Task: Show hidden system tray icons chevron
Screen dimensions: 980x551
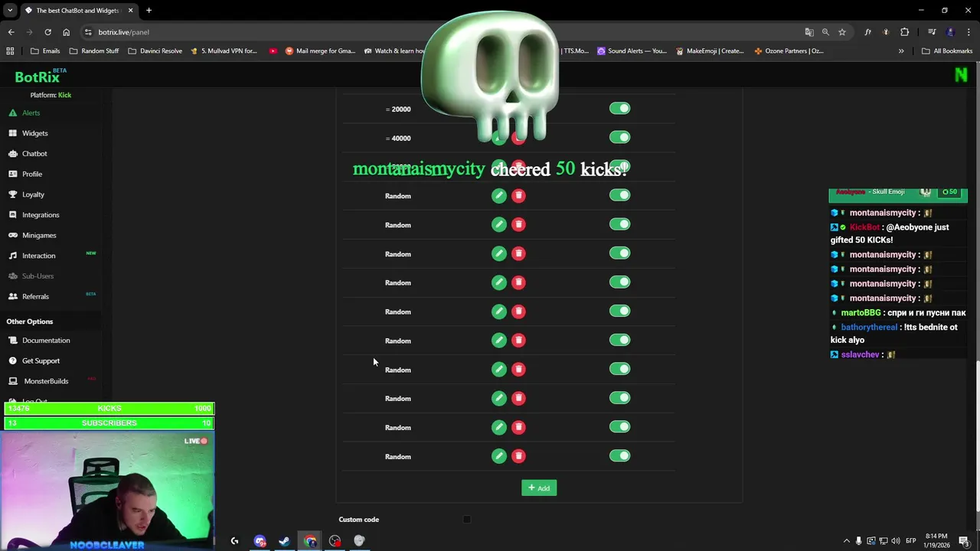Action: click(x=846, y=541)
